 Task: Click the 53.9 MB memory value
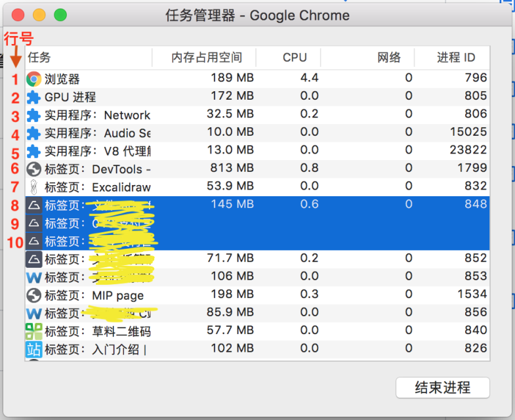pyautogui.click(x=230, y=186)
